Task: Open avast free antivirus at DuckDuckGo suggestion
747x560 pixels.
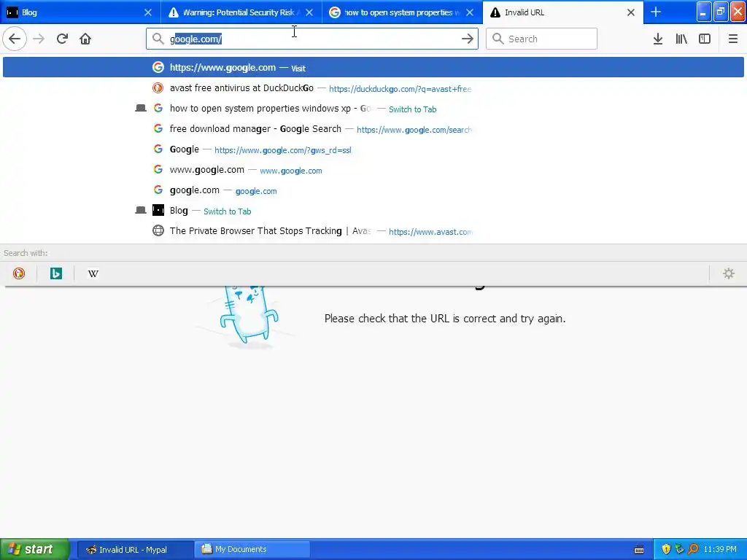Action: coord(373,87)
